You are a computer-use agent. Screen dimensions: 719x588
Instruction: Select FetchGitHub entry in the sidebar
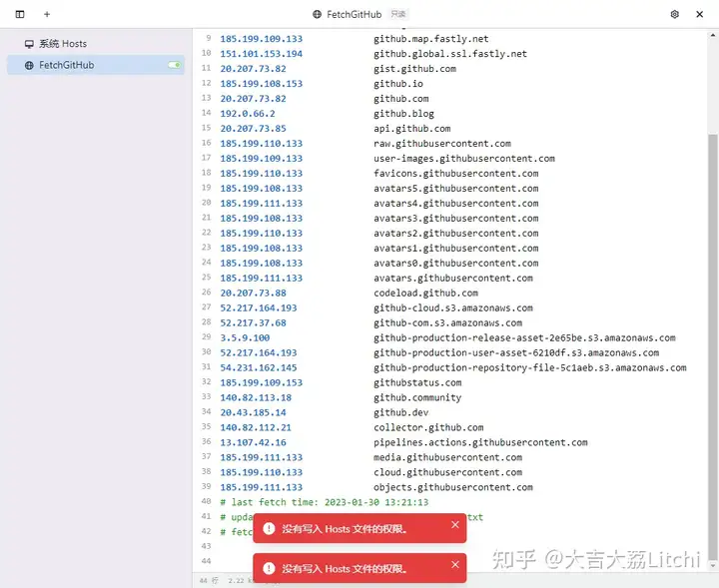click(x=96, y=65)
